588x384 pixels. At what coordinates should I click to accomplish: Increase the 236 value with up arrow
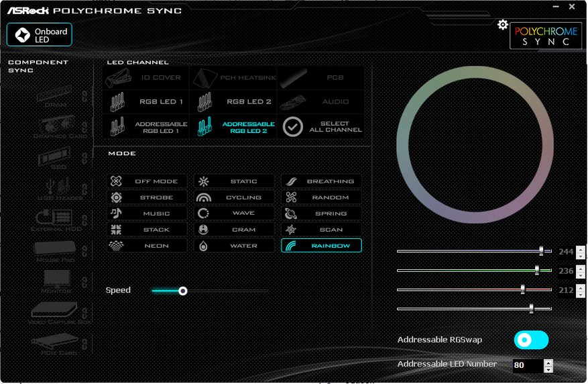pos(581,268)
